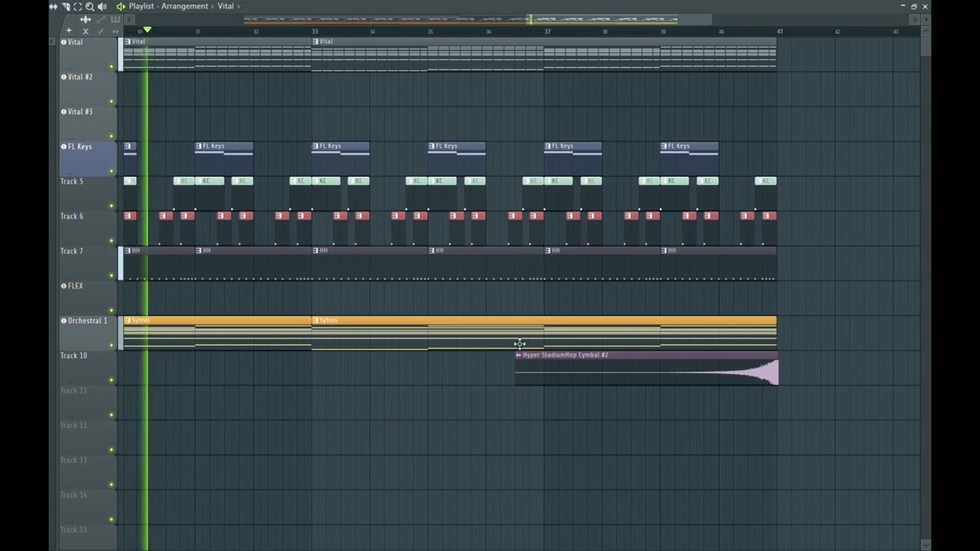Select the Vital #3 track header
This screenshot has width=980, height=551.
88,124
